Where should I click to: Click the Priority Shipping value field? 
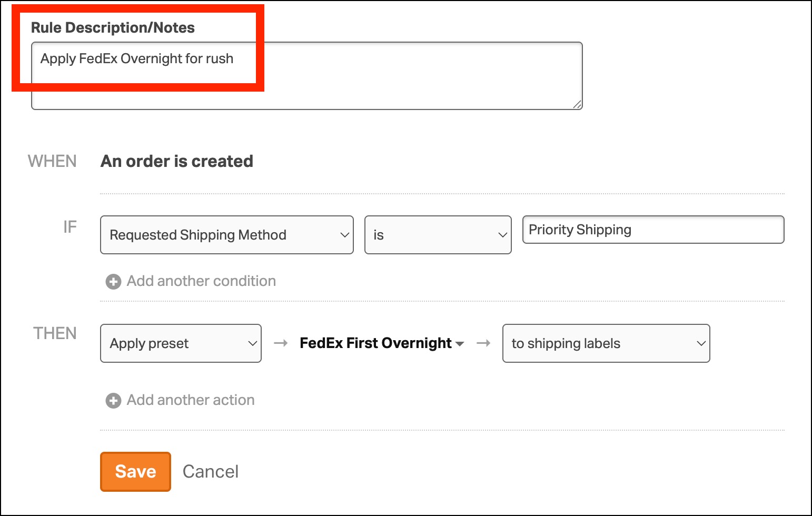click(x=653, y=230)
